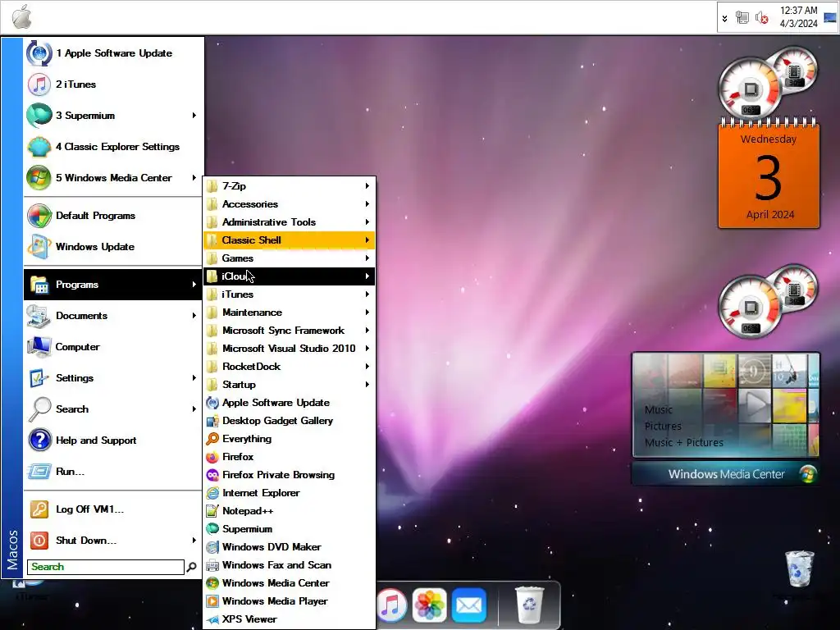Open Recycle Bin on desktop

tap(799, 569)
